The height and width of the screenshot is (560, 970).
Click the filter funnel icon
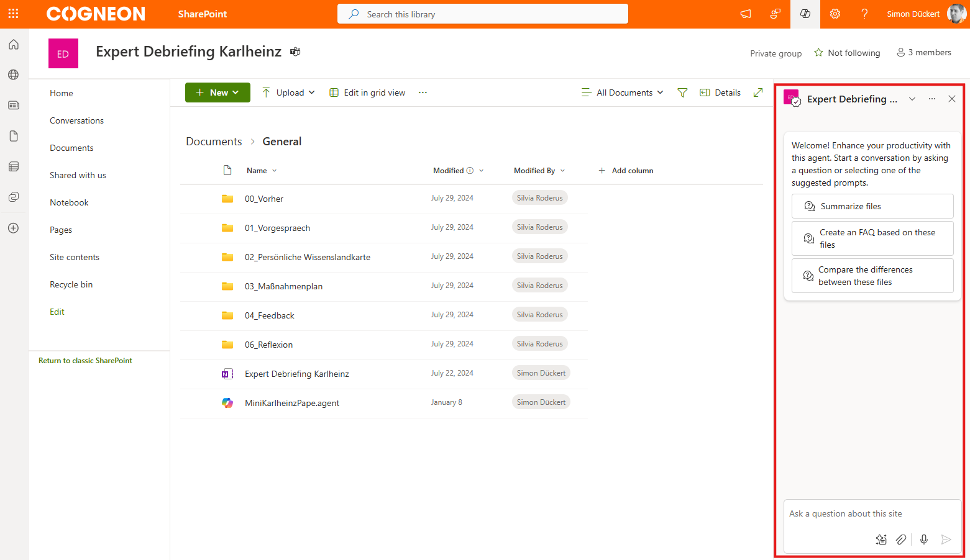[682, 93]
